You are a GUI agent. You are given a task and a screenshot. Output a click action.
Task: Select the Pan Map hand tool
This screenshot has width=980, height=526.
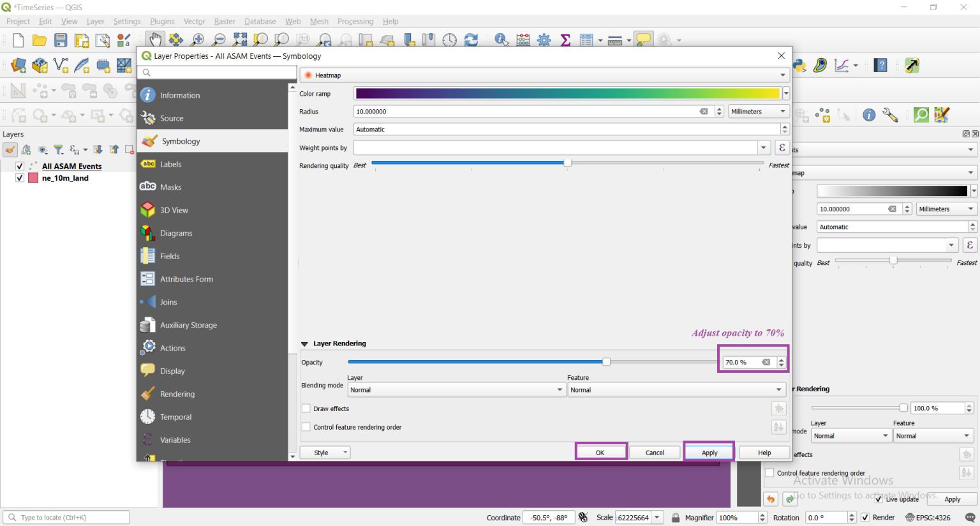[x=155, y=40]
